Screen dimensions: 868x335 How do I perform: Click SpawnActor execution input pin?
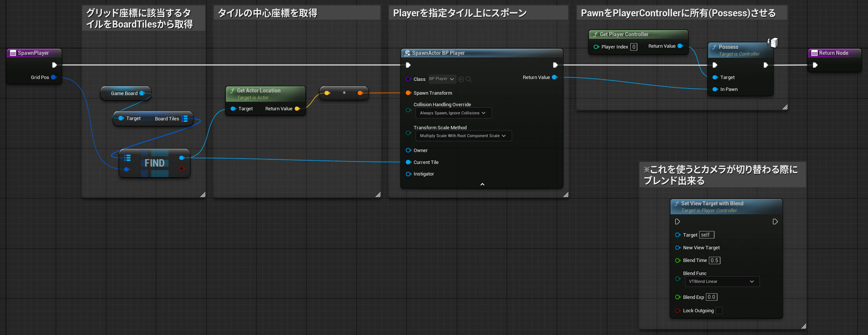click(x=408, y=65)
